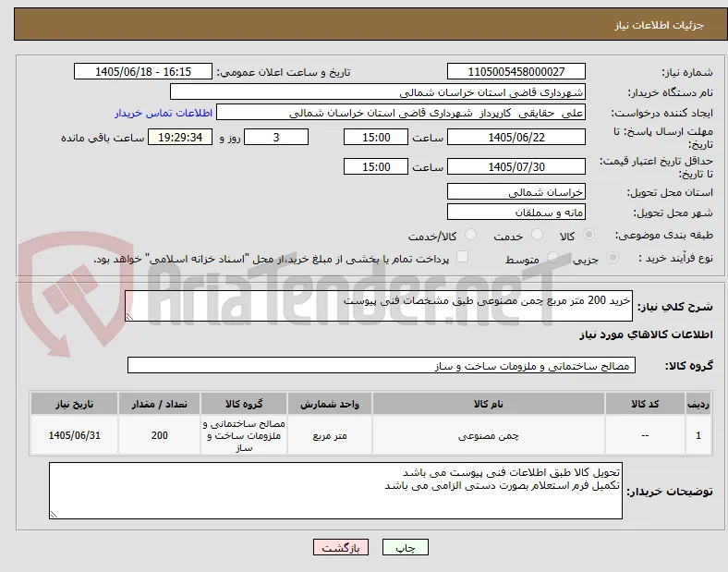Click the متر مربع unit cell
The image size is (728, 572).
pyautogui.click(x=330, y=435)
